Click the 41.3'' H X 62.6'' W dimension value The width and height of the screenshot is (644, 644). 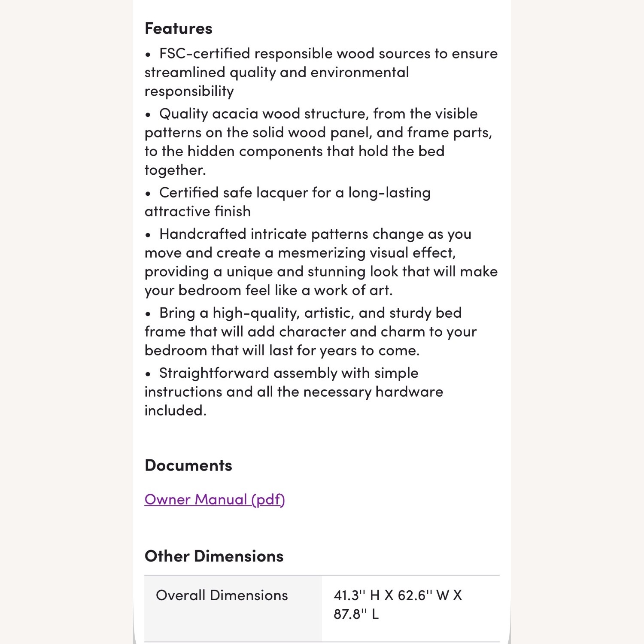[398, 595]
